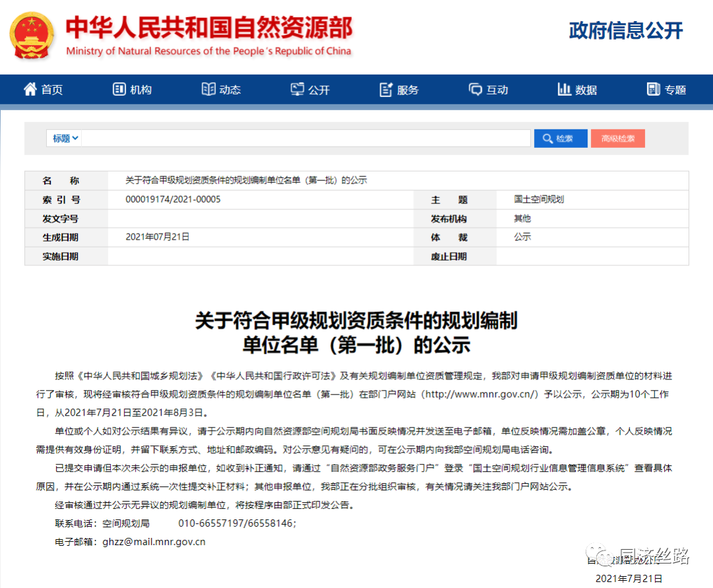This screenshot has width=713, height=588.
Task: Click the 互动 chat bubble icon
Action: pos(475,89)
